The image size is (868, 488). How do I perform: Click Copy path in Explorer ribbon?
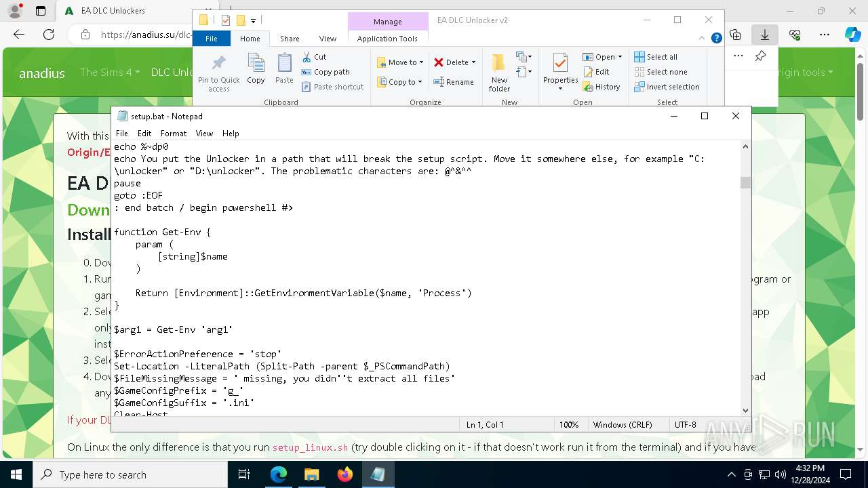[325, 72]
